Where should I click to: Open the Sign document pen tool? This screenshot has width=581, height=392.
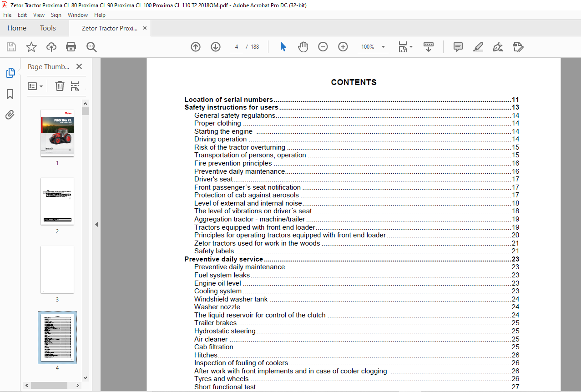498,47
